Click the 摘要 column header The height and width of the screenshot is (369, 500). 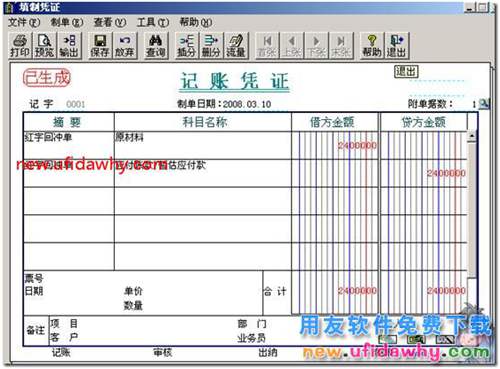[x=69, y=122]
